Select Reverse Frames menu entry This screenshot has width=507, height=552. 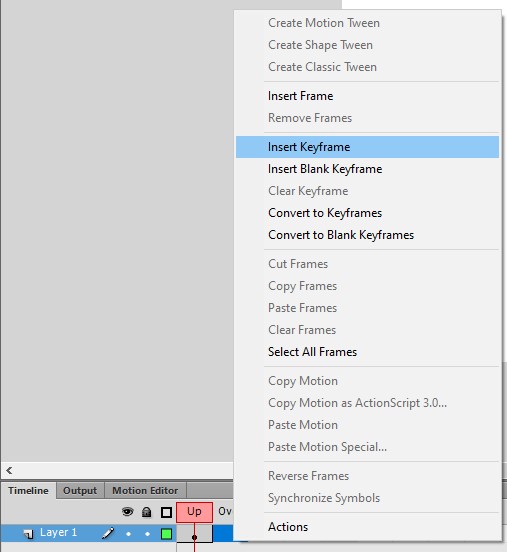[367, 476]
